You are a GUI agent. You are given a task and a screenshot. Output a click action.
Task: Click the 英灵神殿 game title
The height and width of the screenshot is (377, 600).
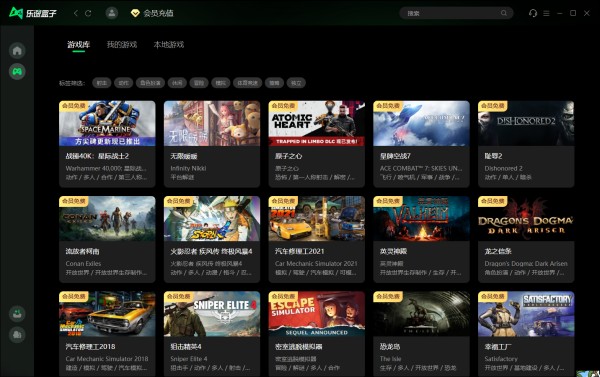tap(393, 251)
